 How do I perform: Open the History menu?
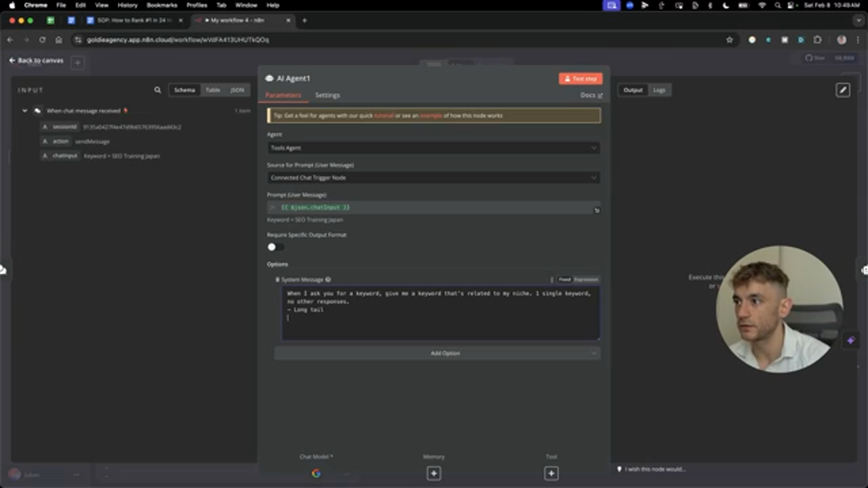(x=127, y=5)
